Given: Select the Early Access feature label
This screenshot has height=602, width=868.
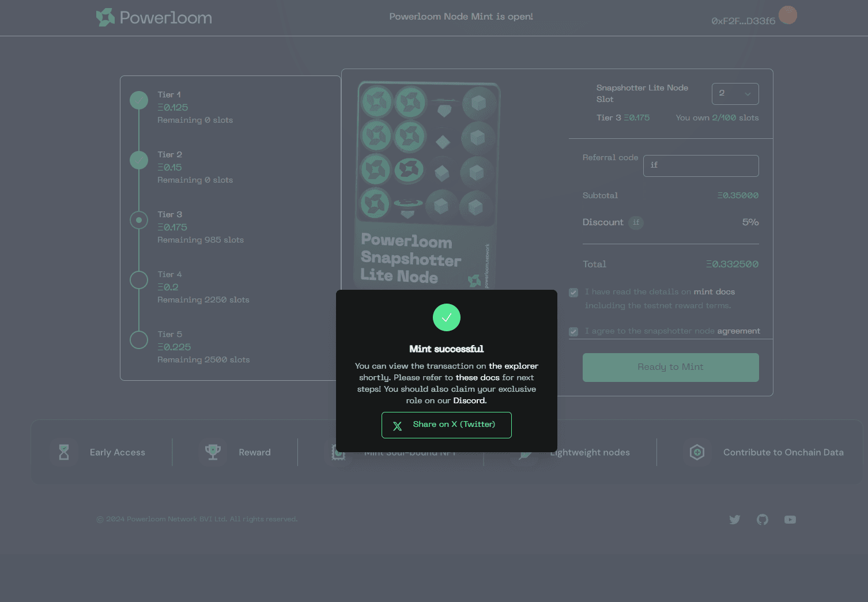Looking at the screenshot, I should pyautogui.click(x=118, y=453).
